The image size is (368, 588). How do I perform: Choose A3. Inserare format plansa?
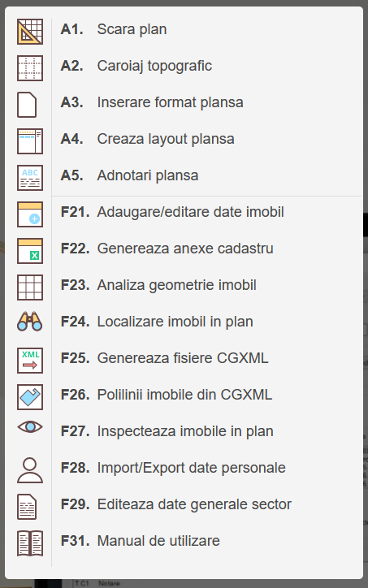[207, 102]
